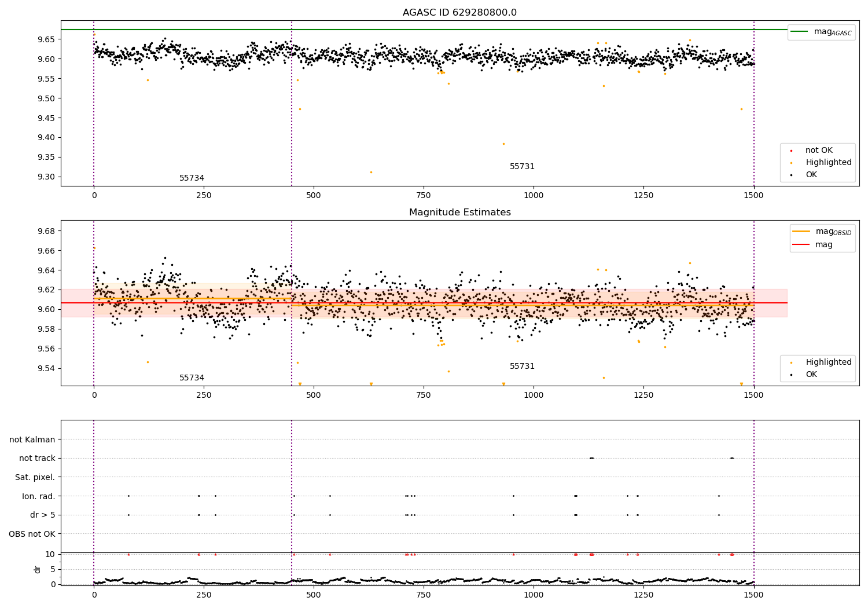Click the vertical 'dr' axis label

pyautogui.click(x=38, y=569)
